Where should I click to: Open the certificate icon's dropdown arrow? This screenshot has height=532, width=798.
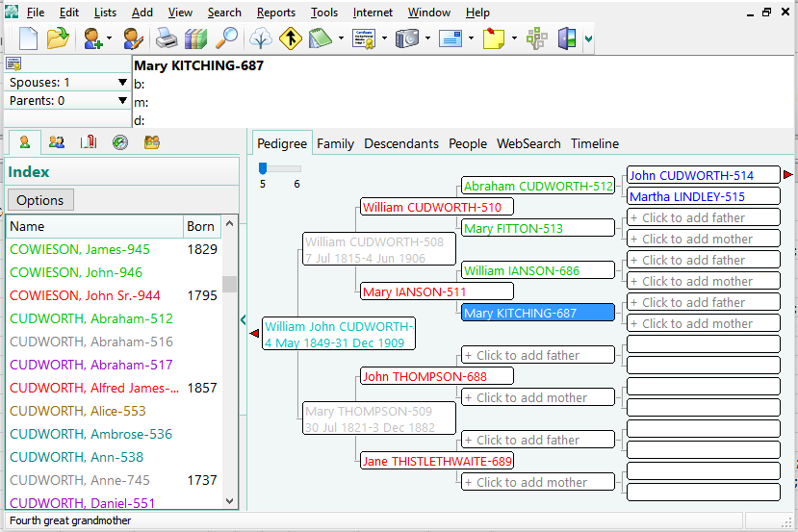coord(384,38)
